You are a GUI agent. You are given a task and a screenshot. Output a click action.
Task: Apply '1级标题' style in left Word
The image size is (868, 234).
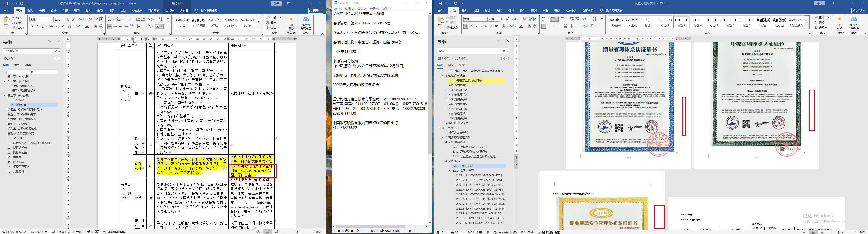click(198, 22)
